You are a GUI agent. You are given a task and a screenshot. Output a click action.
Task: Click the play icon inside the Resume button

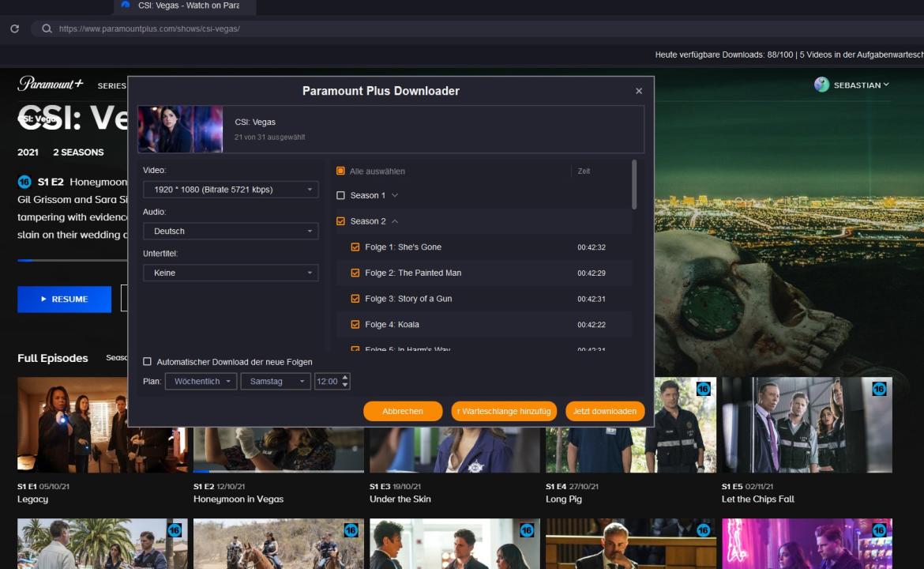43,299
